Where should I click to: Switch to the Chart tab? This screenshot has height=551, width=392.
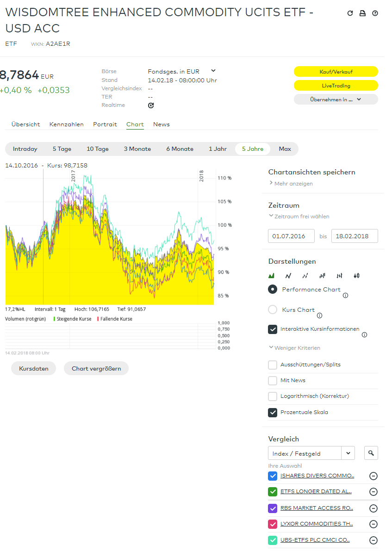[x=135, y=124]
